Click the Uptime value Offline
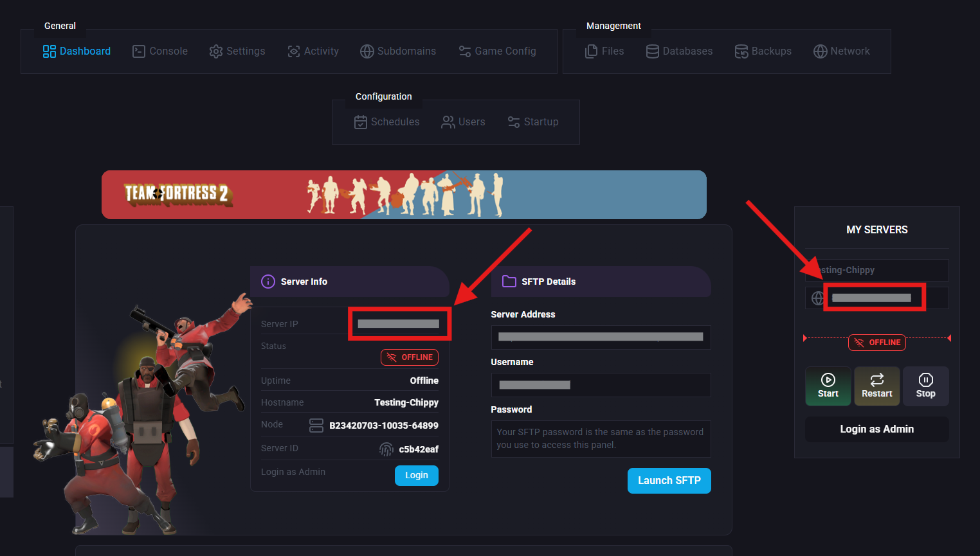 424,381
